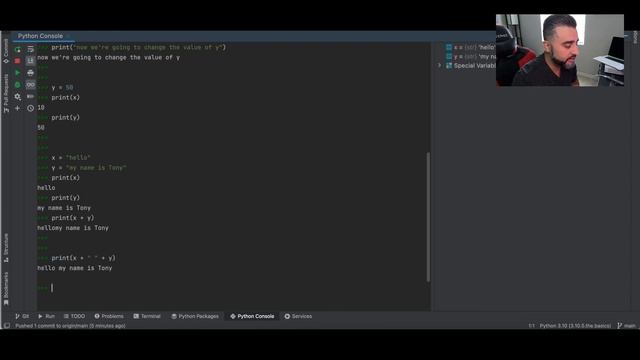Select the Python Console tab at top
The height and width of the screenshot is (360, 640).
coord(40,36)
